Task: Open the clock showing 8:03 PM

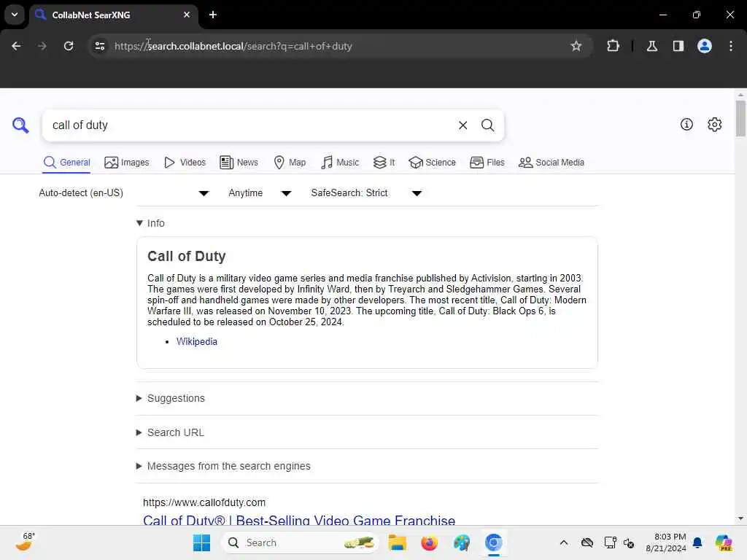Action: (667, 542)
